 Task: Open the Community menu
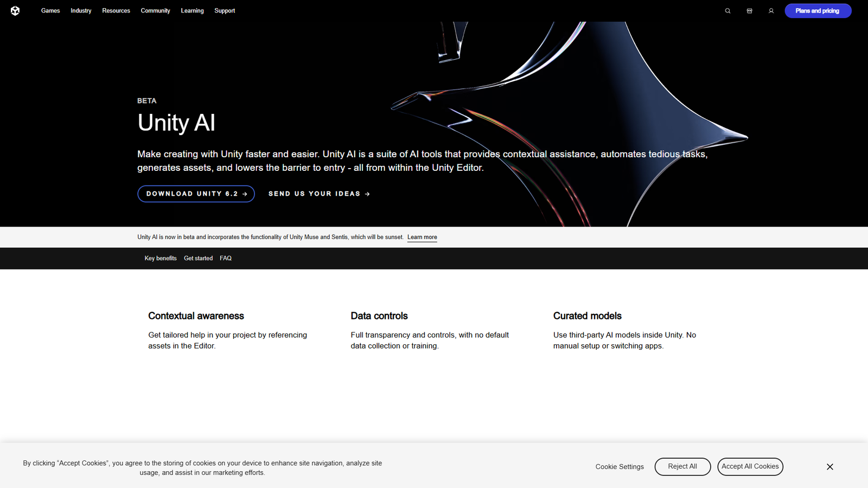point(155,11)
